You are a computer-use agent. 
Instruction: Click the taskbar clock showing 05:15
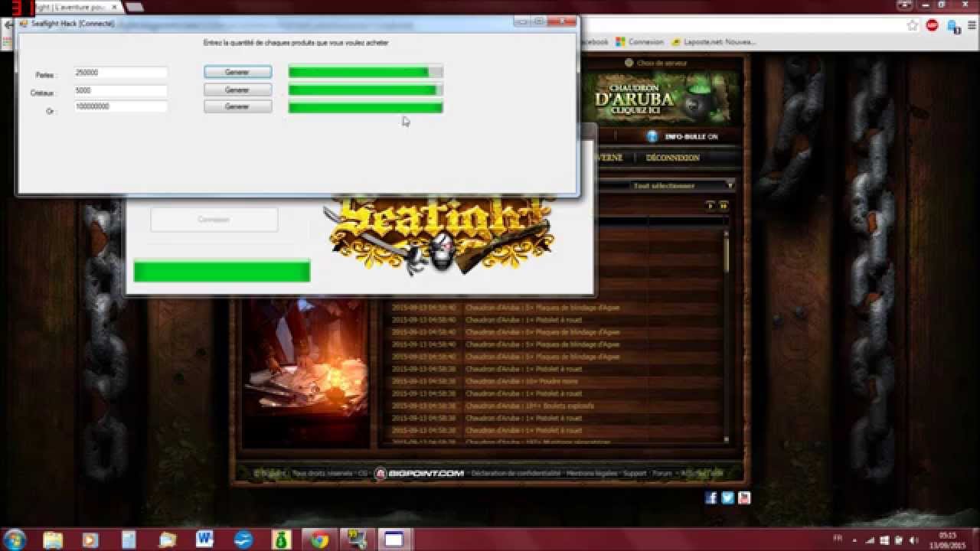click(948, 539)
